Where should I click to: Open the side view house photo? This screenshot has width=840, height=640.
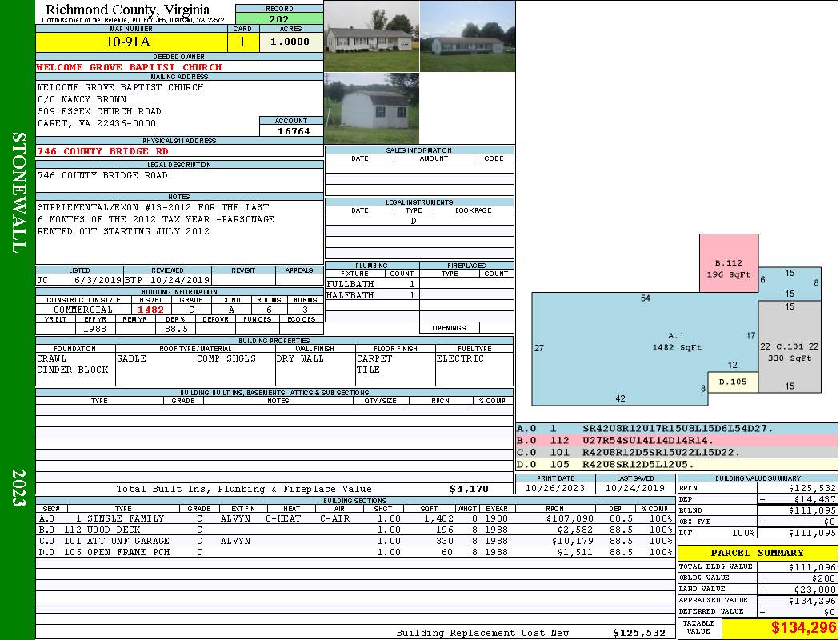[x=467, y=37]
